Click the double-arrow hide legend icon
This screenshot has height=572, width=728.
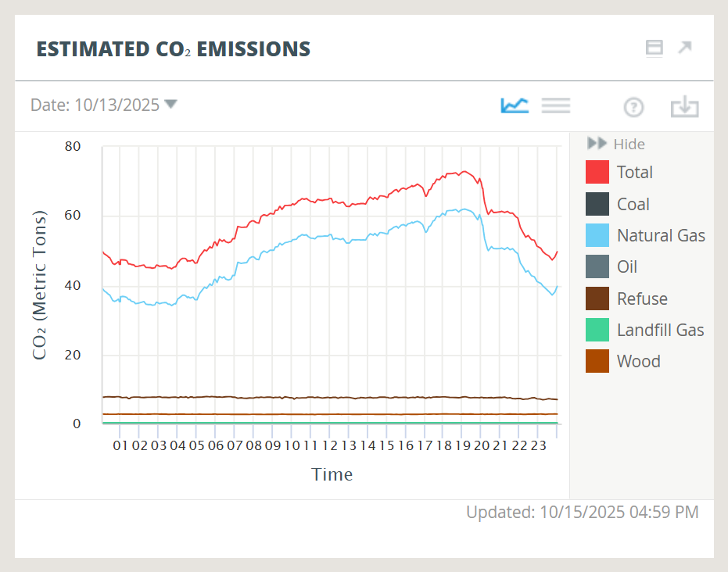click(x=597, y=144)
